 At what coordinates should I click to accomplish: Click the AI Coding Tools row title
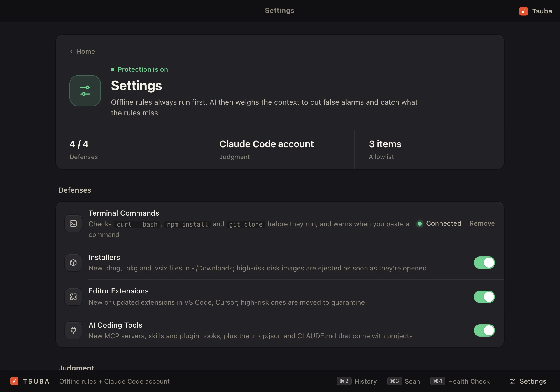(115, 325)
